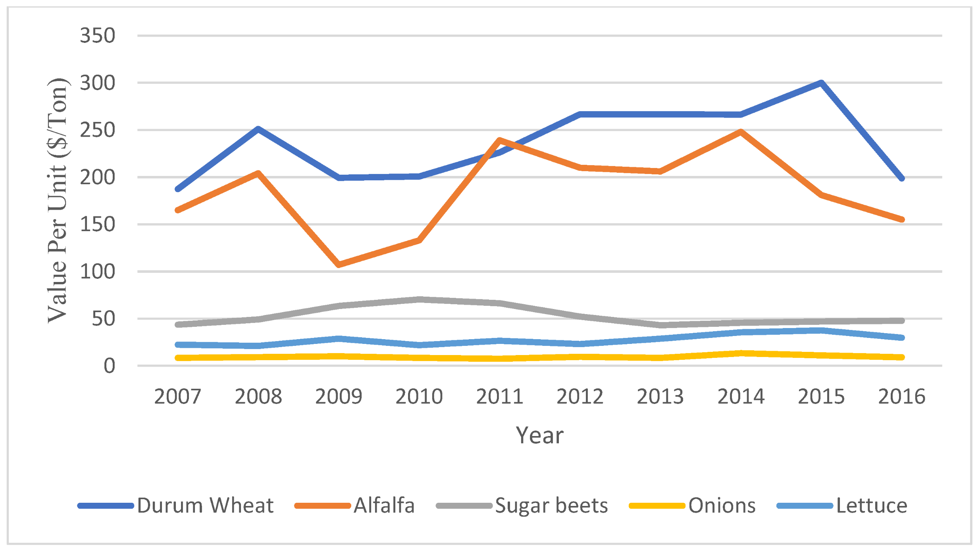Click the 2016 label on the x-axis

click(x=901, y=397)
